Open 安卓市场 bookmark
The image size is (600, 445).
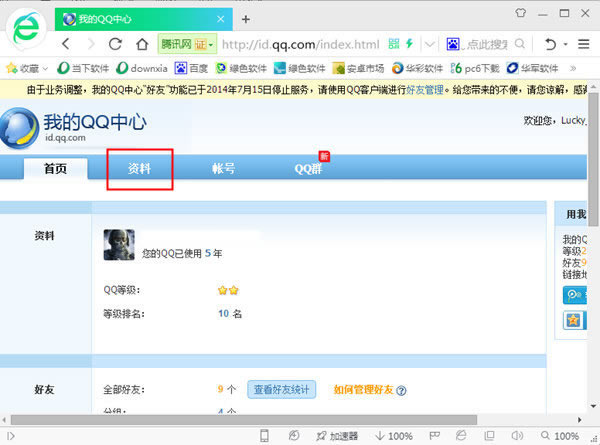pyautogui.click(x=358, y=68)
